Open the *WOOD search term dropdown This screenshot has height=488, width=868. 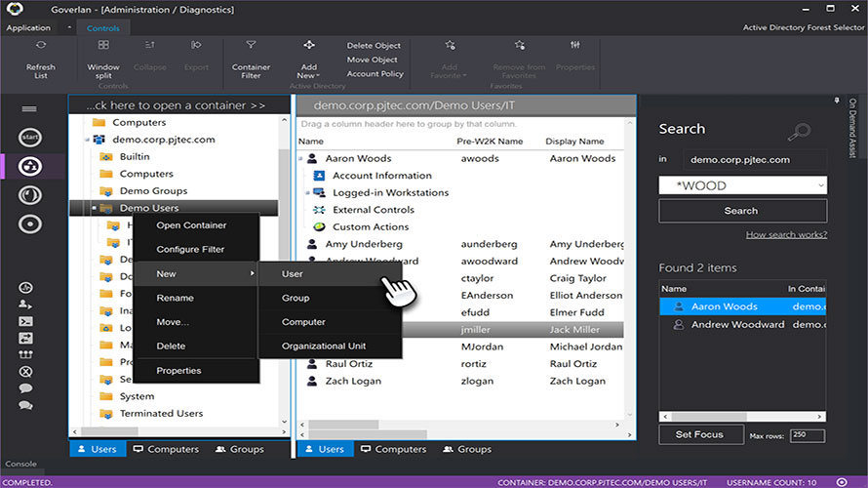pos(819,185)
